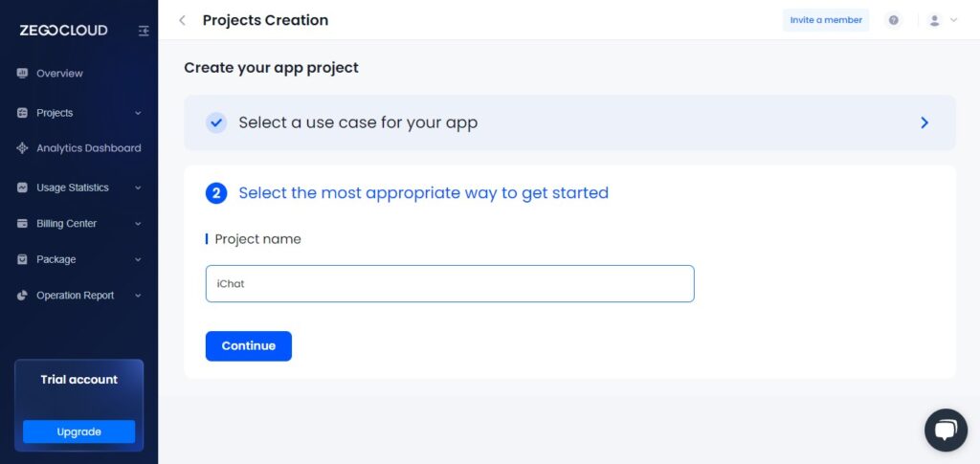Expand the Usage Statistics chevron
The height and width of the screenshot is (464, 980).
138,188
